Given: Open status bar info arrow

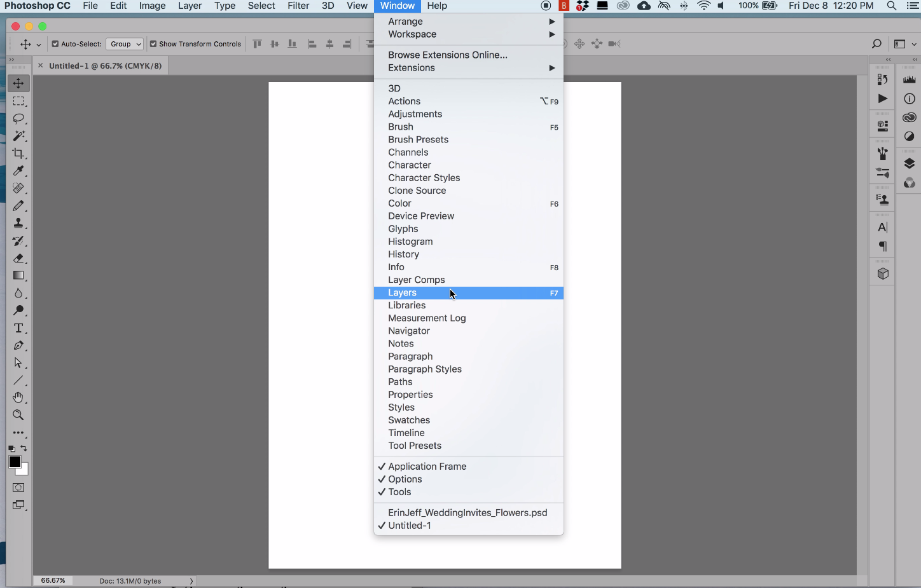Looking at the screenshot, I should (x=191, y=581).
